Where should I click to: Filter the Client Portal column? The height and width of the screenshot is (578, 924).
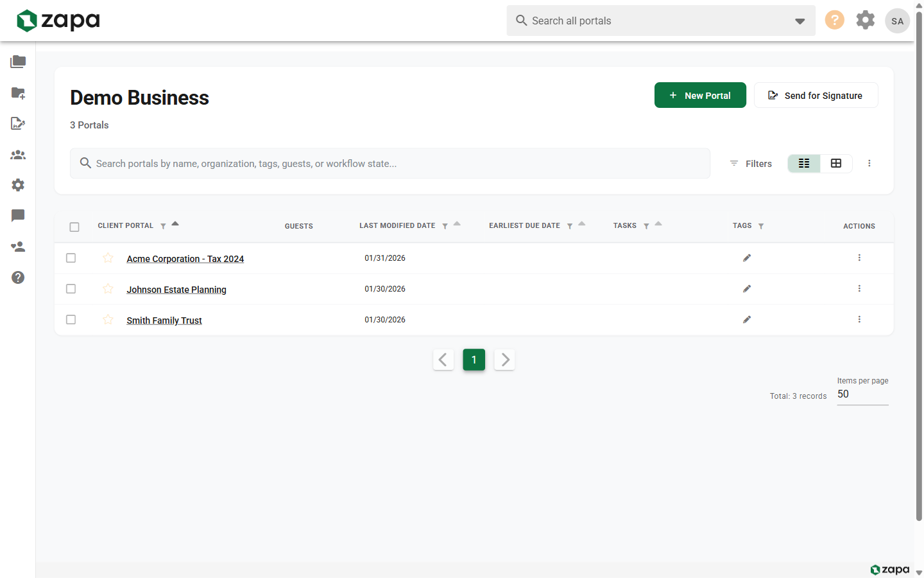(163, 226)
